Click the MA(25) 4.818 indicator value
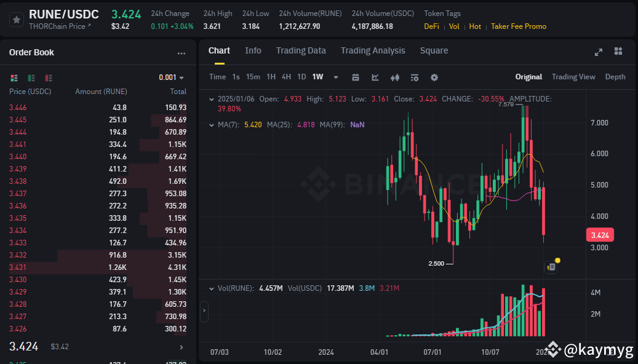The width and height of the screenshot is (638, 364). tap(306, 125)
